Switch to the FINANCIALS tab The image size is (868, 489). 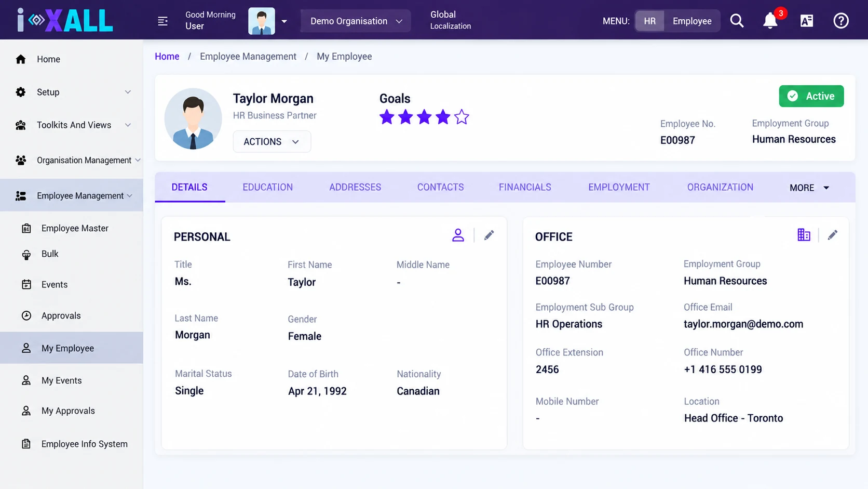tap(525, 187)
